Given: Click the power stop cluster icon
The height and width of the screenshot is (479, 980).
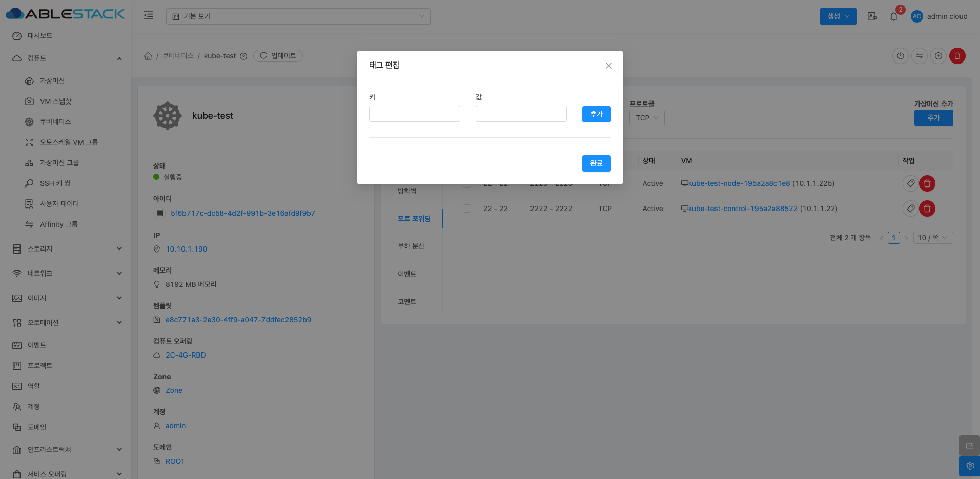Looking at the screenshot, I should tap(901, 56).
